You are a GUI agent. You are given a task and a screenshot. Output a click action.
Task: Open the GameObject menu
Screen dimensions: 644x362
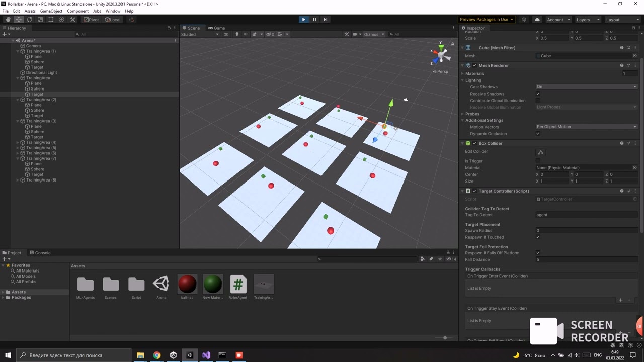click(x=51, y=11)
